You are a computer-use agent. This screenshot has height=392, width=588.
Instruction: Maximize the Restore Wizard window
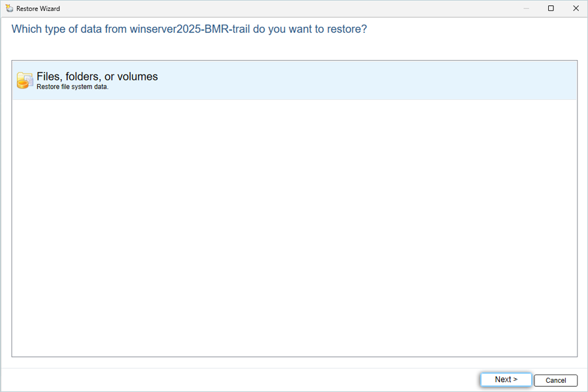click(551, 8)
